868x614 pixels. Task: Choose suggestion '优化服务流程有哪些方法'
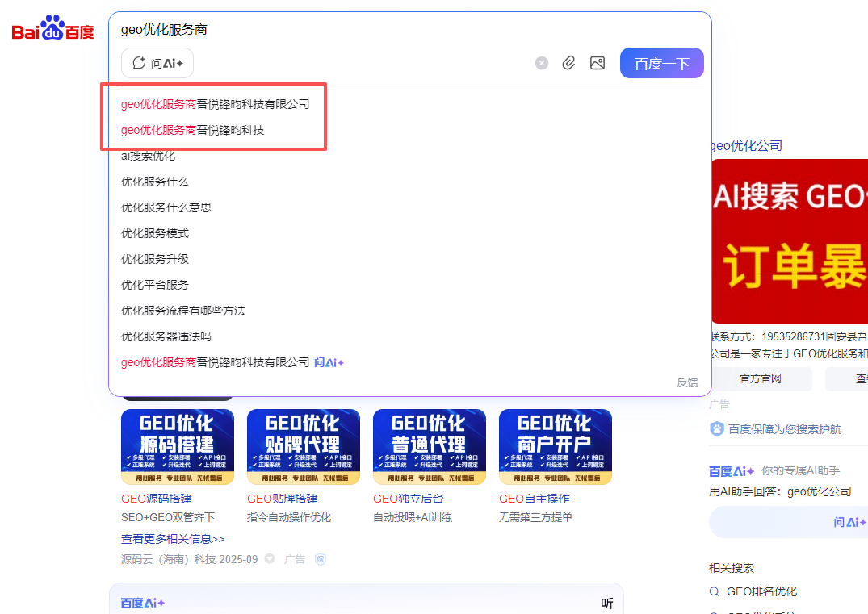pyautogui.click(x=183, y=311)
